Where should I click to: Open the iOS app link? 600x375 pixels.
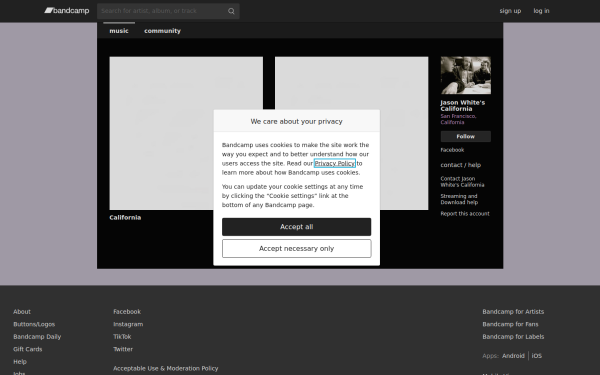(x=536, y=356)
